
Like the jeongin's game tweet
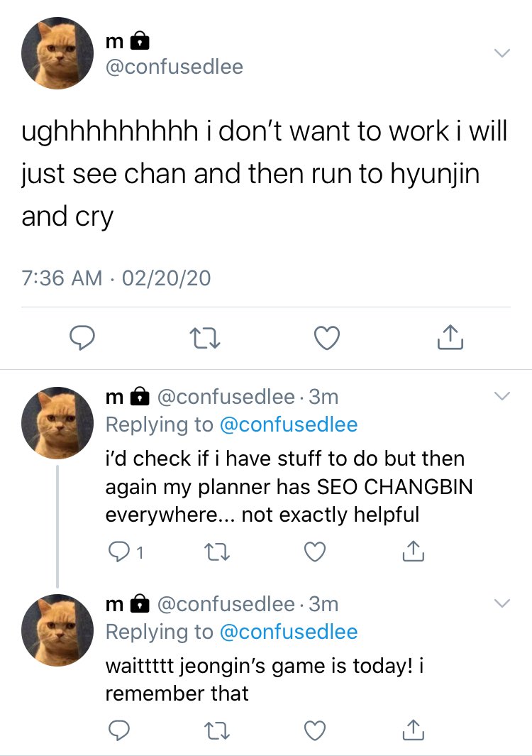click(x=314, y=729)
